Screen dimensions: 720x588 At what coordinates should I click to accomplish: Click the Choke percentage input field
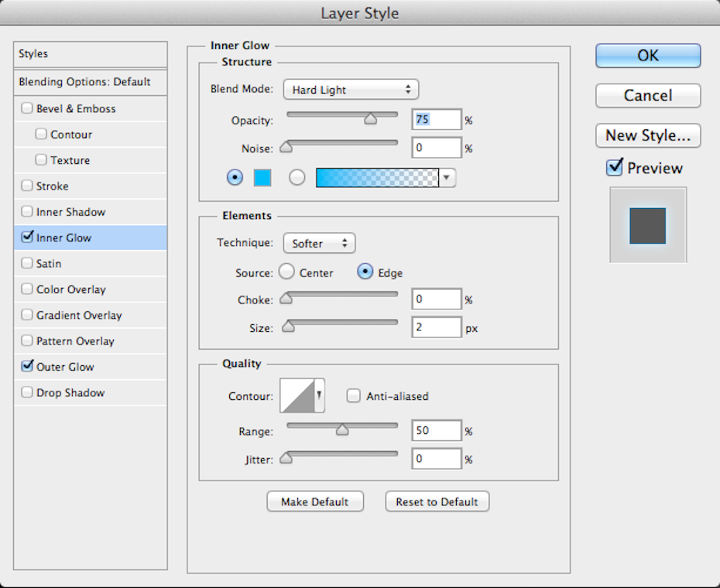click(x=436, y=299)
